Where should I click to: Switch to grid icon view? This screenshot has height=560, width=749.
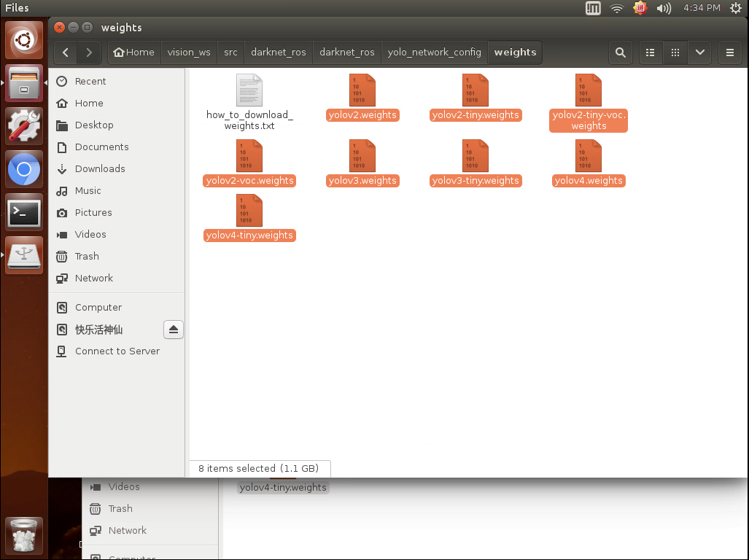point(675,52)
